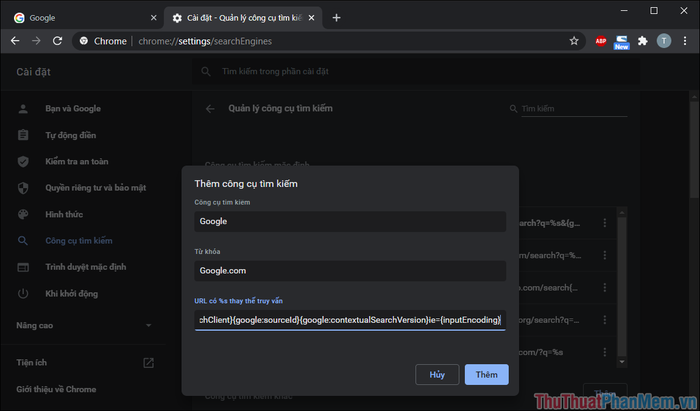Open Công cụ tìm kiếm section
The width and height of the screenshot is (700, 411).
point(79,241)
